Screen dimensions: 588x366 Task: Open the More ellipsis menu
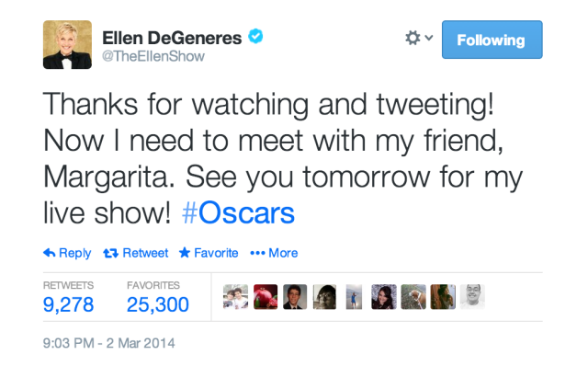[x=274, y=253]
